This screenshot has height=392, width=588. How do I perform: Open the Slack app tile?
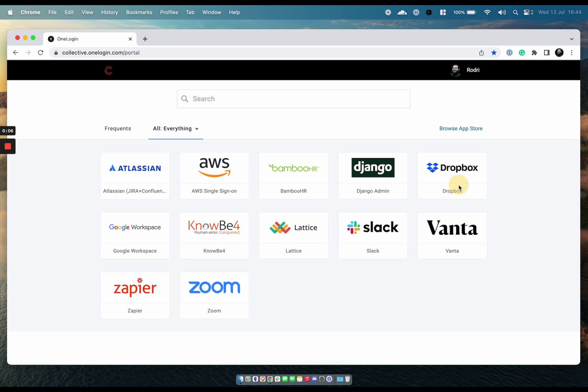pyautogui.click(x=373, y=236)
